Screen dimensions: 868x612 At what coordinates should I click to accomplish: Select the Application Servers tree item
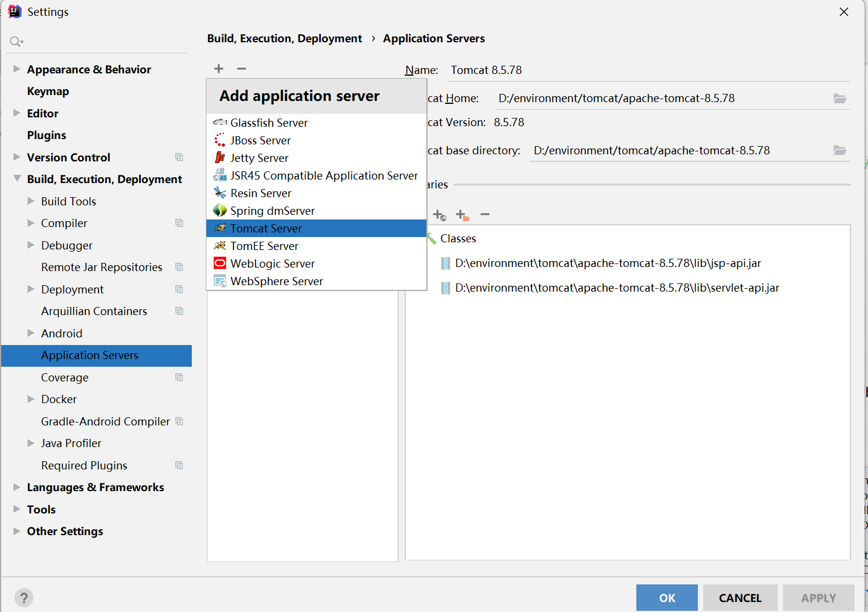(x=96, y=356)
